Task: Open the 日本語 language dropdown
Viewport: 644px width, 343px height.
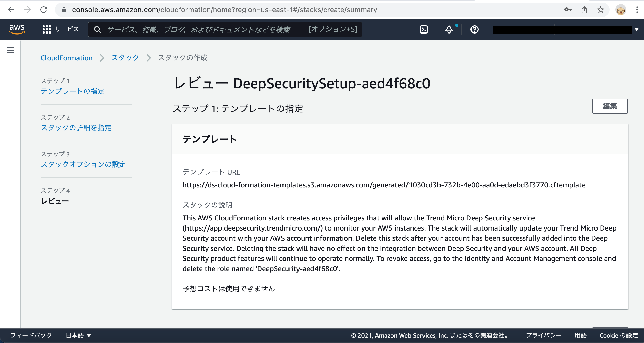Action: click(x=78, y=335)
